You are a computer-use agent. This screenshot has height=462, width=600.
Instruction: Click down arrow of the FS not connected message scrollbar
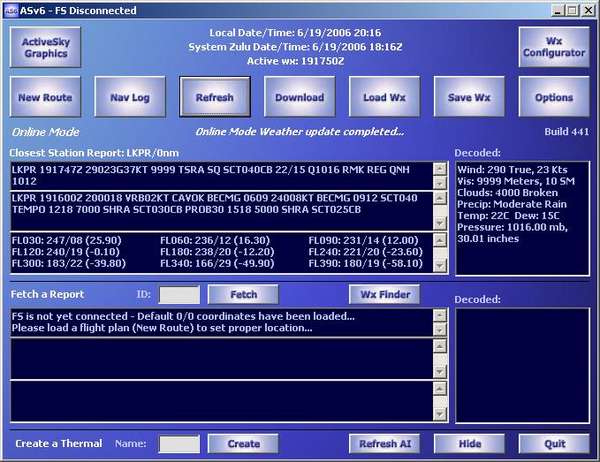[x=440, y=330]
